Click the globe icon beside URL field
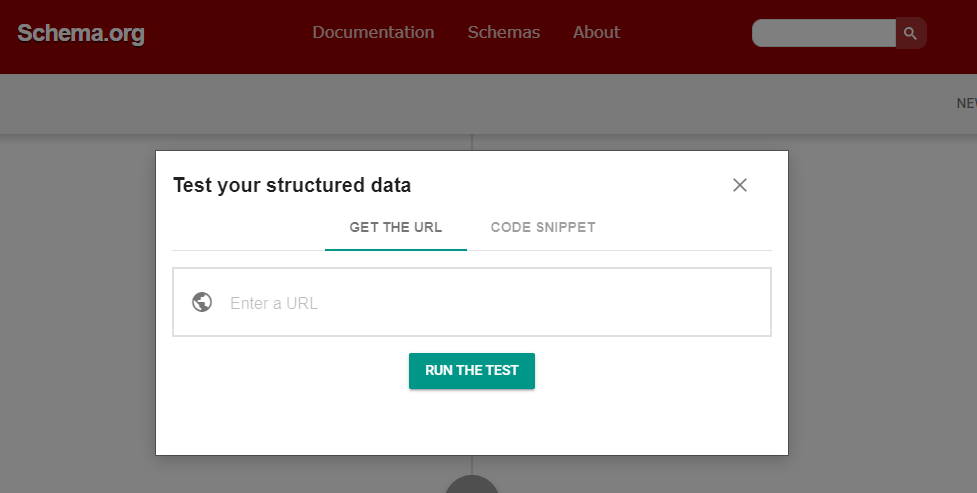The height and width of the screenshot is (493, 977). [x=202, y=302]
